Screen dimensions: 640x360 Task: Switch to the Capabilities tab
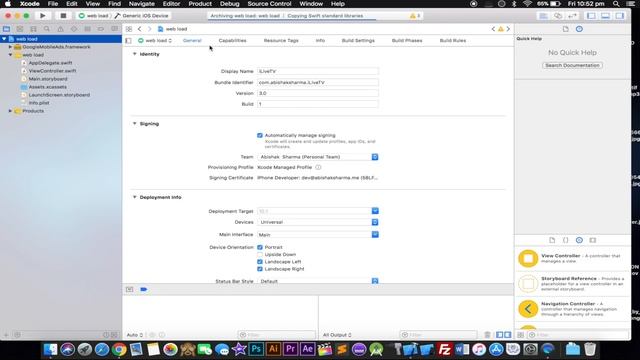click(232, 40)
